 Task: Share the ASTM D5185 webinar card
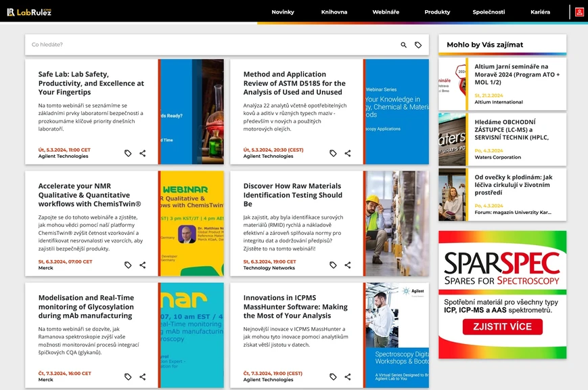[348, 153]
